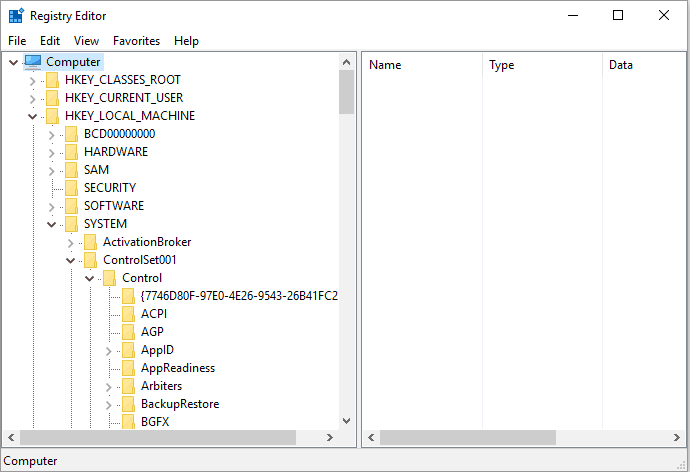Click the Name column header
Image resolution: width=690 pixels, height=472 pixels.
tap(422, 65)
